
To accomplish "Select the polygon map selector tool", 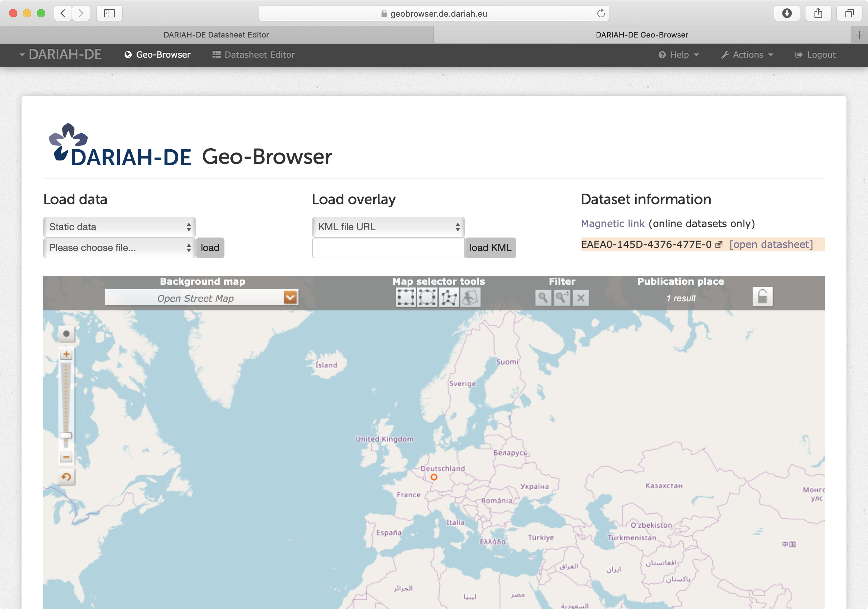I will click(x=449, y=297).
